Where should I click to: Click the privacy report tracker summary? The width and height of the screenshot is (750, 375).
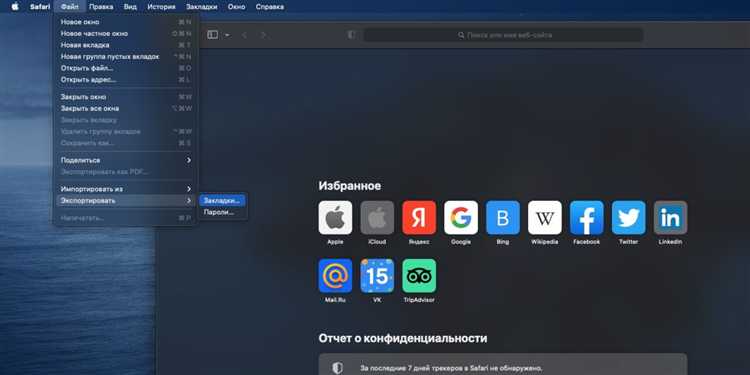503,364
